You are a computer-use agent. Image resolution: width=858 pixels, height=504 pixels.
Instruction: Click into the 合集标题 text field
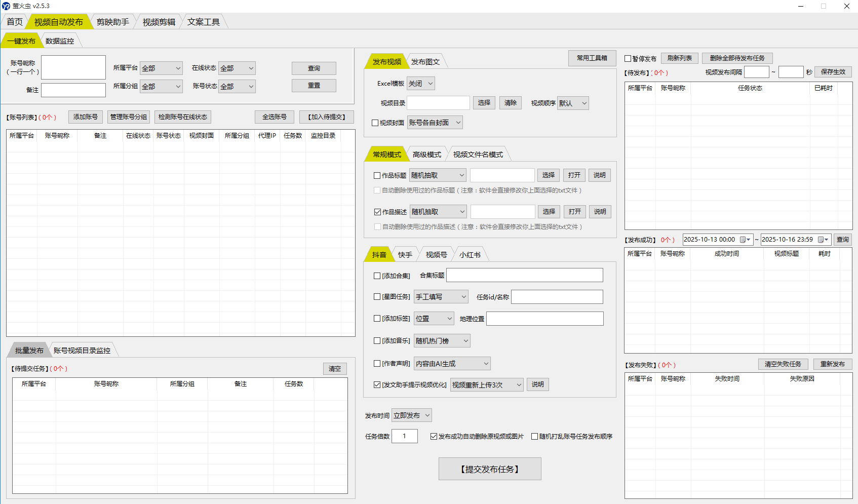(x=524, y=276)
